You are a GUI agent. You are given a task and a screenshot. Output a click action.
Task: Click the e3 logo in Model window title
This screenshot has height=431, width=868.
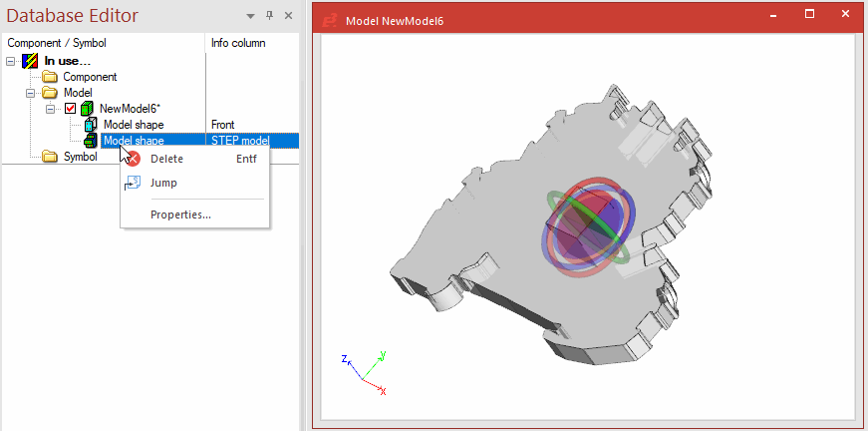331,21
